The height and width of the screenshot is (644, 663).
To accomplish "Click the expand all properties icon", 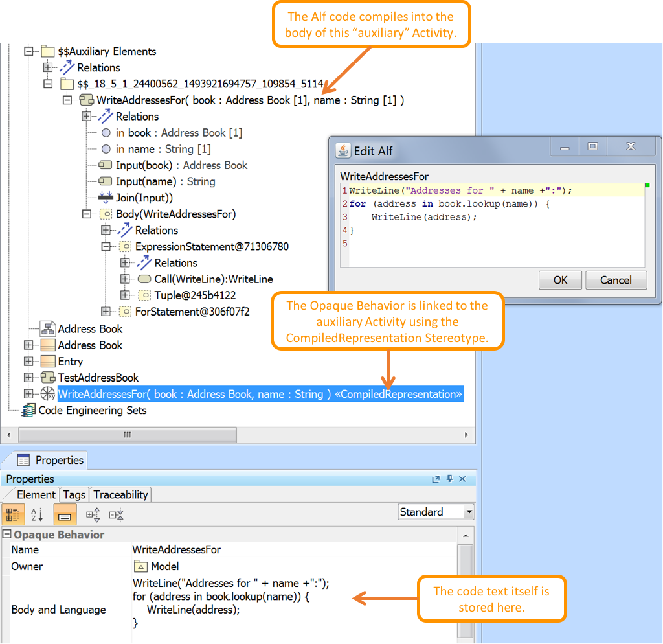I will pyautogui.click(x=93, y=515).
